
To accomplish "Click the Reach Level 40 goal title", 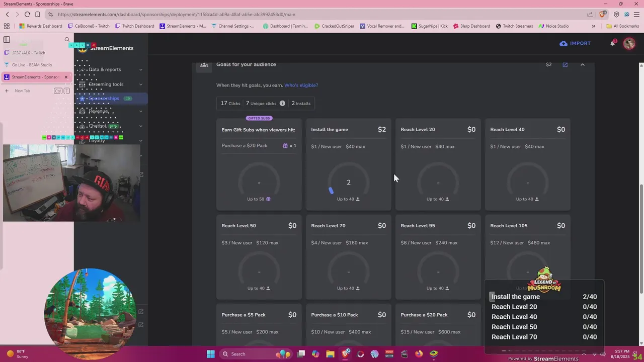I will click(507, 129).
